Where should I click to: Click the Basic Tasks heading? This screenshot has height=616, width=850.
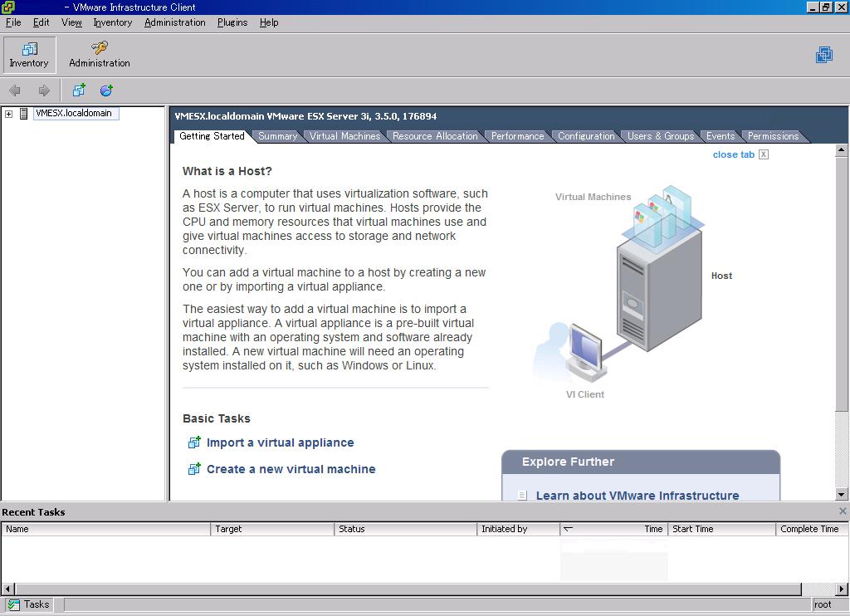pyautogui.click(x=217, y=418)
